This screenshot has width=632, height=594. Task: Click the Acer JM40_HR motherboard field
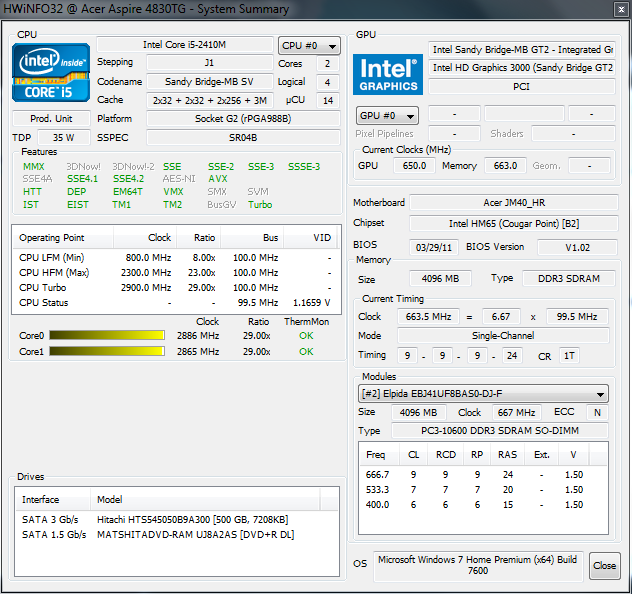(514, 203)
